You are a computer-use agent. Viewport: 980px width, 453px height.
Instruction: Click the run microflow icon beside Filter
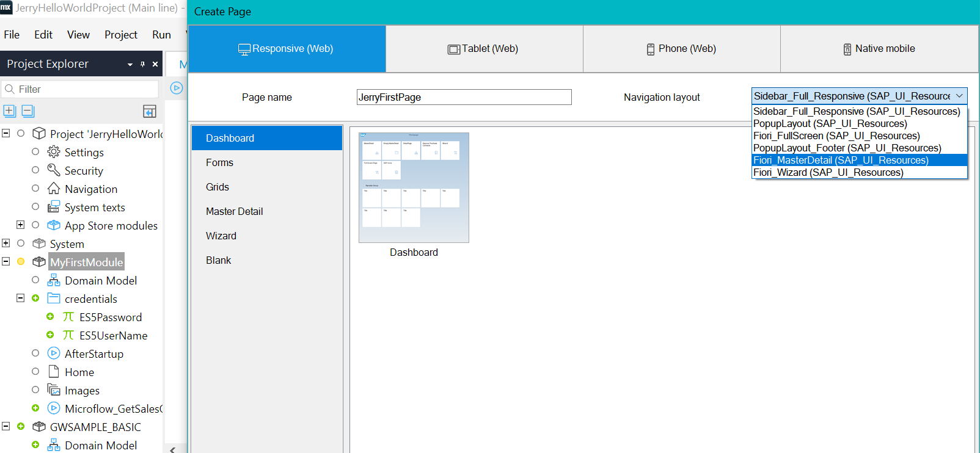tap(177, 88)
